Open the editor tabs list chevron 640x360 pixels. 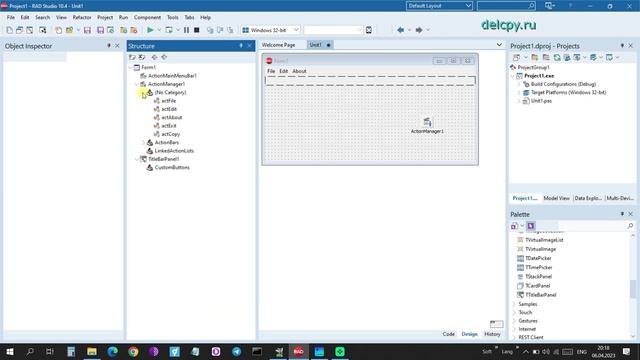click(499, 44)
